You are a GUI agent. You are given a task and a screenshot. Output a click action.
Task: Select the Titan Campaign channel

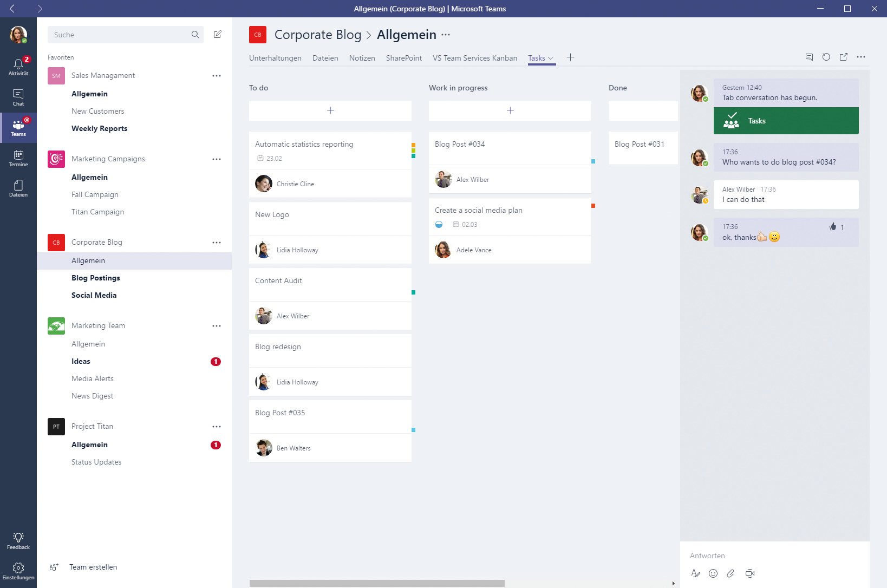tap(97, 212)
